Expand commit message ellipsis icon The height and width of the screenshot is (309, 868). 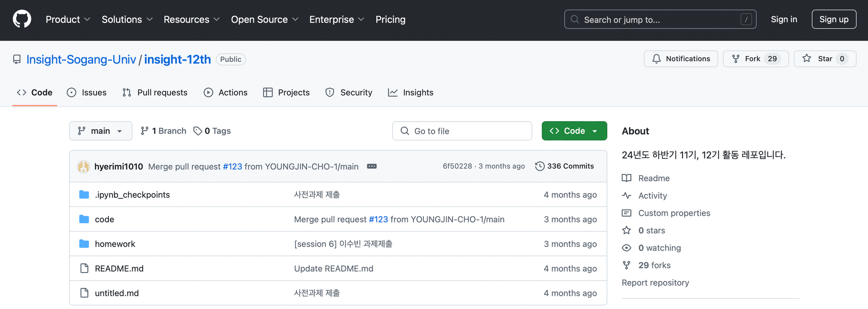pyautogui.click(x=372, y=166)
